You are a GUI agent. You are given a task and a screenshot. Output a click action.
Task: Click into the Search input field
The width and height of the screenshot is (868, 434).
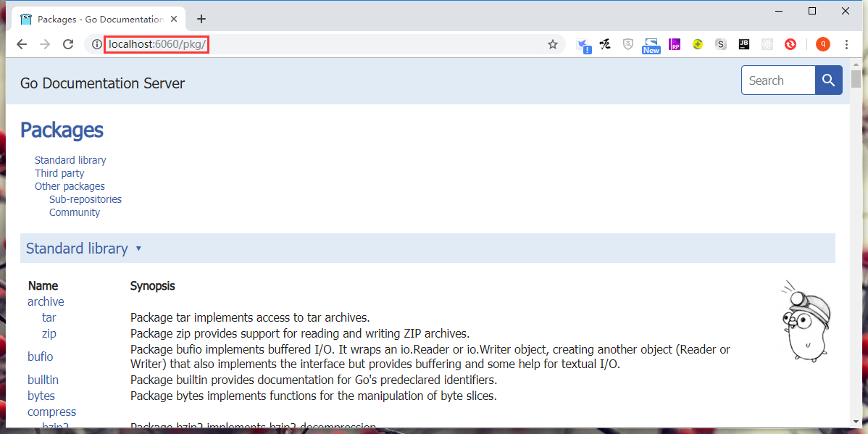pyautogui.click(x=778, y=80)
